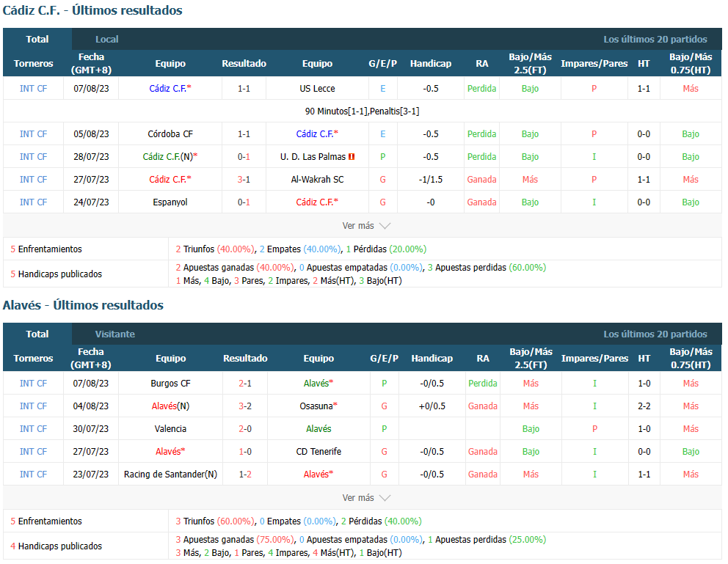The image size is (728, 564).
Task: Select the Total tab in Cádiz table
Action: pyautogui.click(x=37, y=39)
